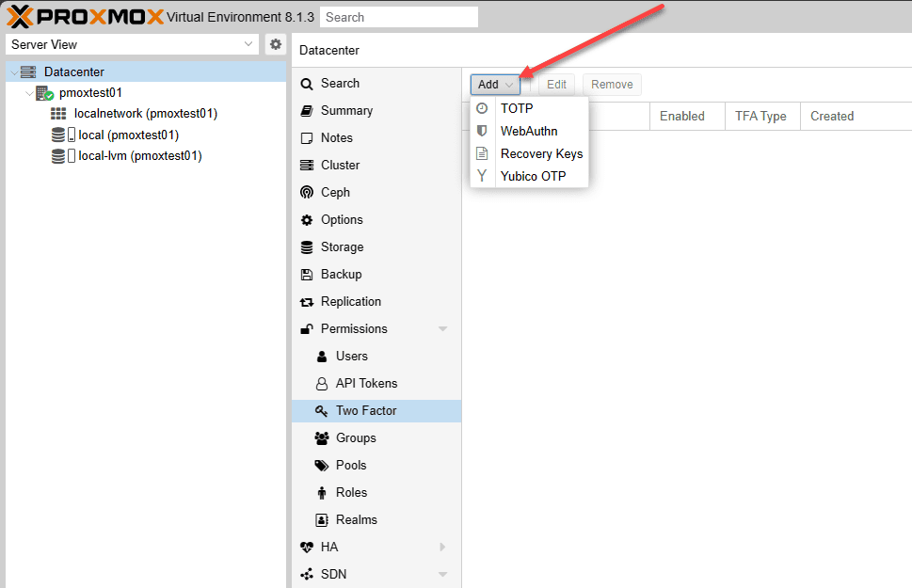Click the Remove button
Screen dimensions: 912x588
[x=612, y=85]
